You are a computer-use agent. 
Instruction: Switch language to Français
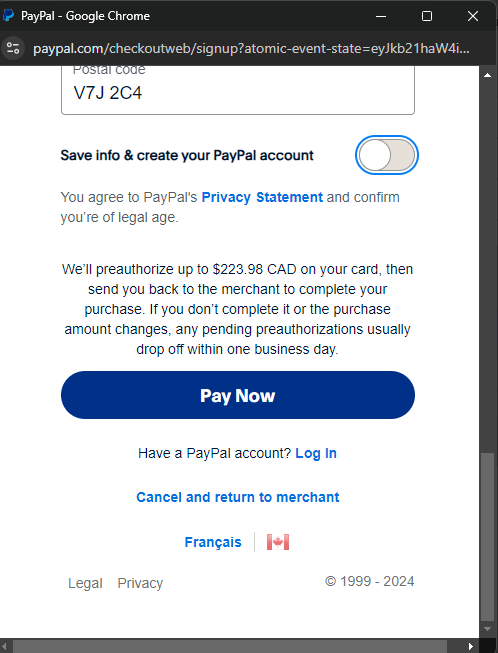pyautogui.click(x=213, y=542)
